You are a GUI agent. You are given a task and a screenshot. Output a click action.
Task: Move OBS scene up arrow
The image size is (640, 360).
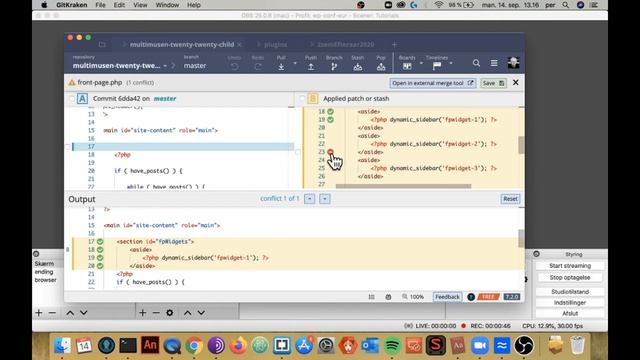tap(70, 313)
